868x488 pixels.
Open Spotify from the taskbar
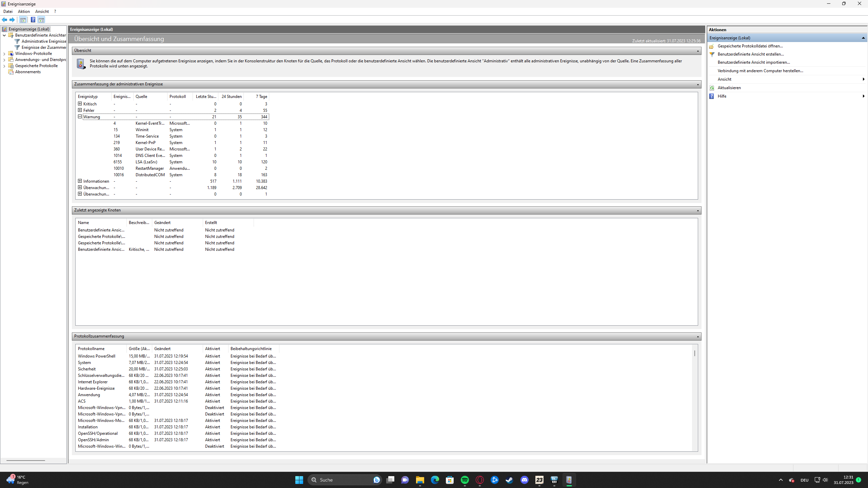click(465, 480)
